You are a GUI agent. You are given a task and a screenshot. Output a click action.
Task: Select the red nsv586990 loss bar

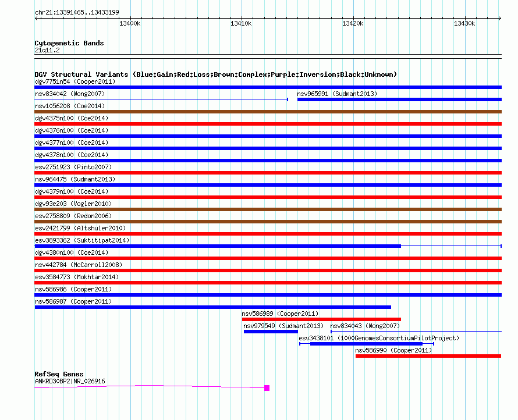[428, 356]
